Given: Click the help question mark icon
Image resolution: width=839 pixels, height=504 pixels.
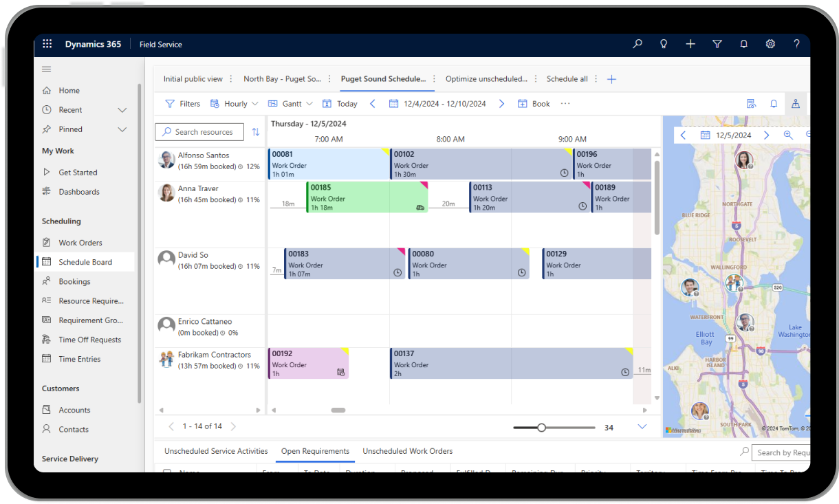Looking at the screenshot, I should point(796,44).
